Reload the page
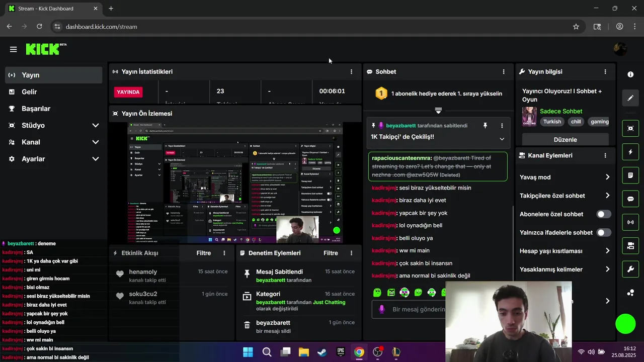Viewport: 644px width, 362px height. point(39,27)
